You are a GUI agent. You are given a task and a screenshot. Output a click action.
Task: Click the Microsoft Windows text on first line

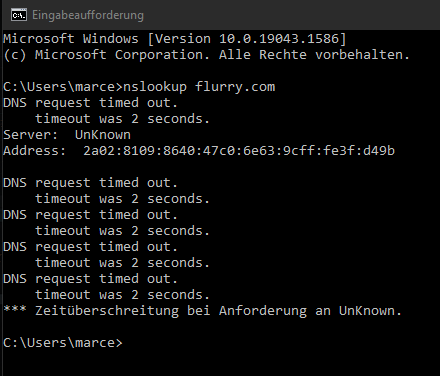[71, 39]
